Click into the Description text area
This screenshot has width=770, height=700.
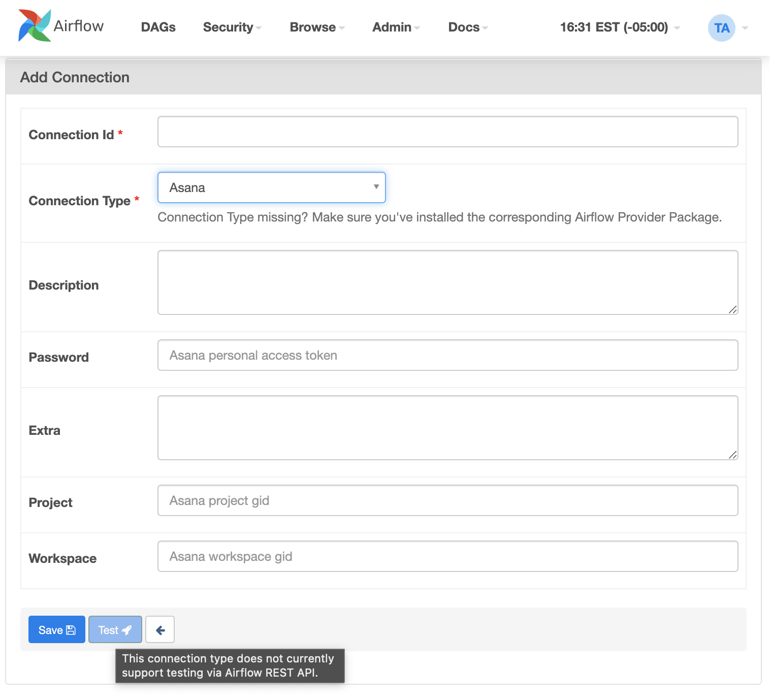coord(447,282)
